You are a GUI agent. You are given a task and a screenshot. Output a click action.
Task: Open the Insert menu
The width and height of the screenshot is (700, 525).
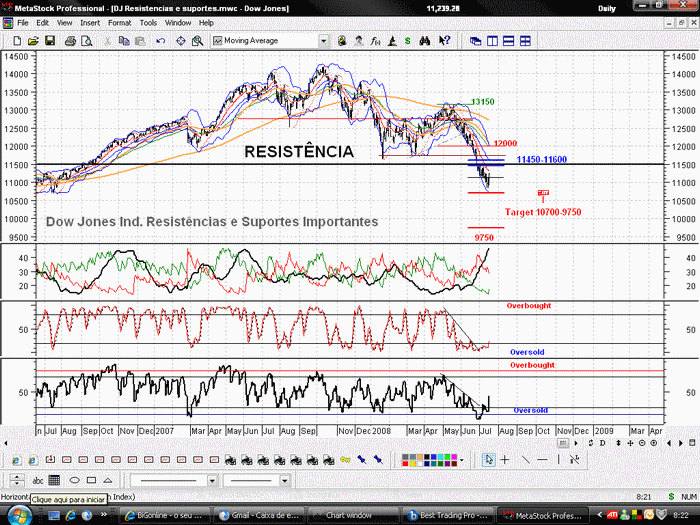pyautogui.click(x=90, y=23)
